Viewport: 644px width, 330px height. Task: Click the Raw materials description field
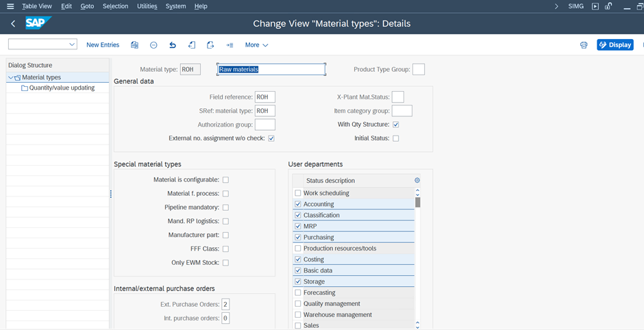[271, 70]
